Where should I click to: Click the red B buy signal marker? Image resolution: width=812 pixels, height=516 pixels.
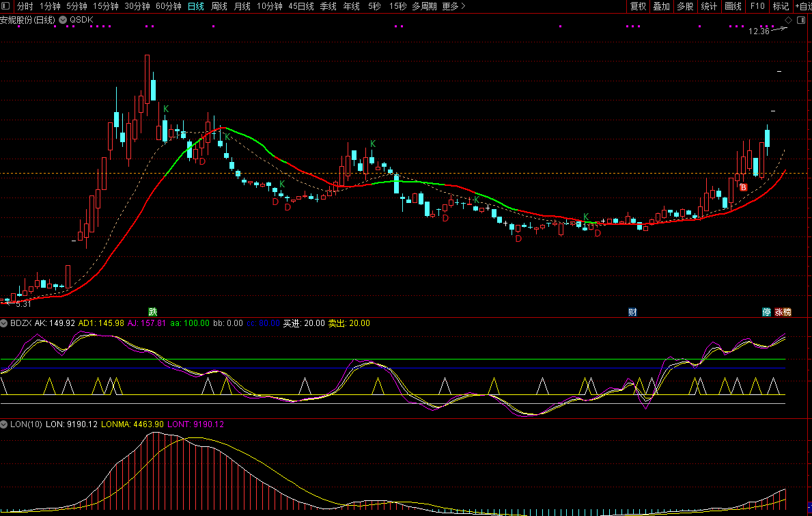pos(744,187)
